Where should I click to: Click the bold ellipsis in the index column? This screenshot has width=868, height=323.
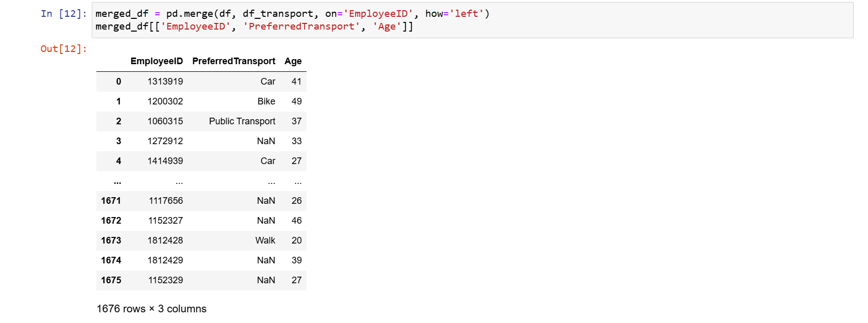(118, 181)
